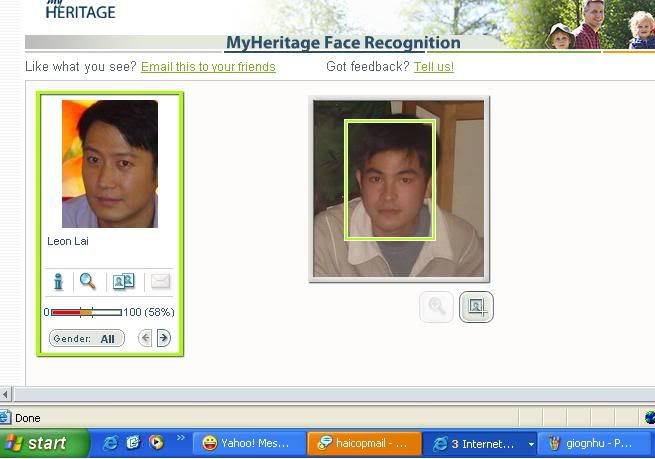Show the previous celebrity match arrow
Screen dimensions: 655x459
coord(145,338)
